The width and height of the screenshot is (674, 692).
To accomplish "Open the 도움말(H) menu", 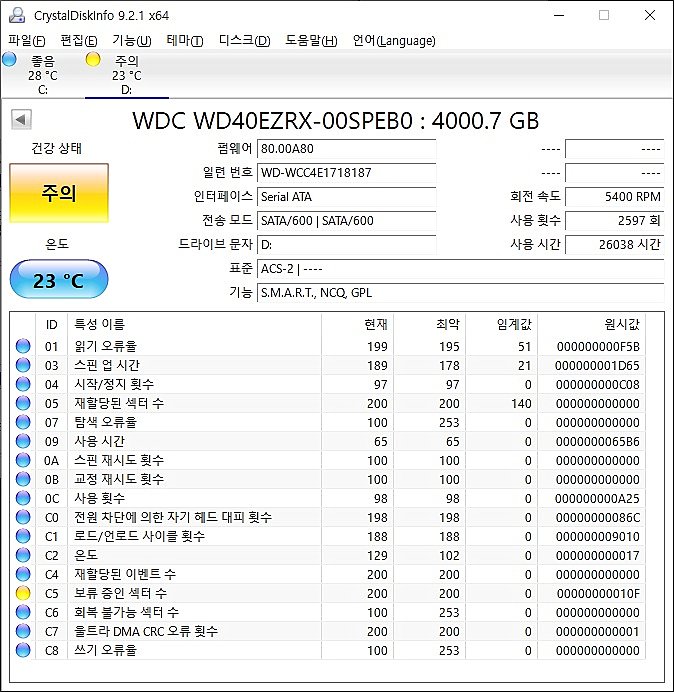I will coord(311,41).
